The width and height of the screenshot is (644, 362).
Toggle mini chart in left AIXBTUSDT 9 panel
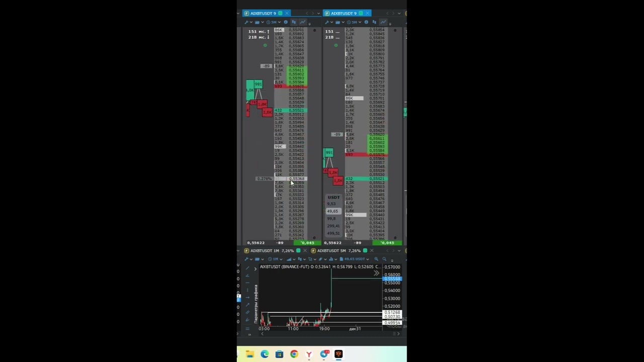pyautogui.click(x=302, y=22)
